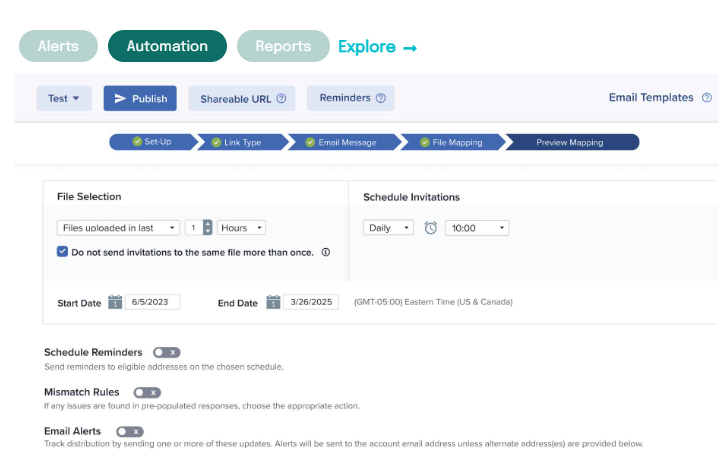Click the File Selection heading
725x470 pixels.
point(89,197)
